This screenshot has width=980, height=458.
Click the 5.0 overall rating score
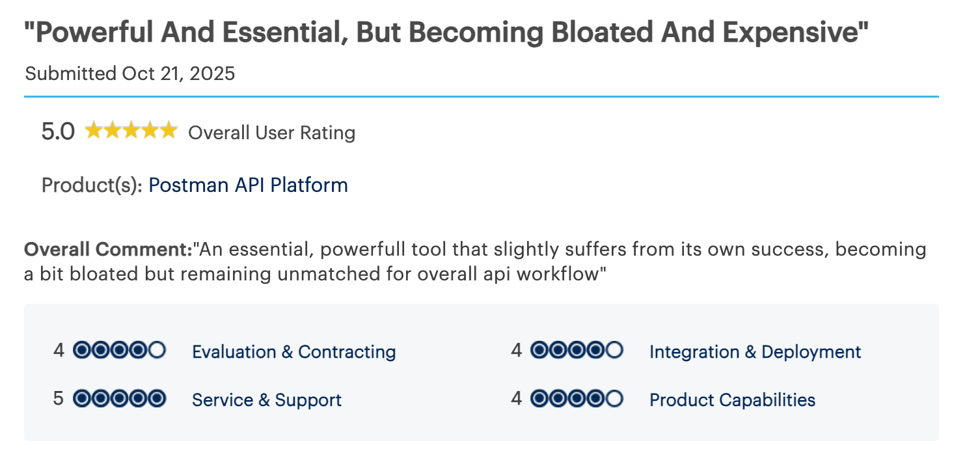click(58, 132)
